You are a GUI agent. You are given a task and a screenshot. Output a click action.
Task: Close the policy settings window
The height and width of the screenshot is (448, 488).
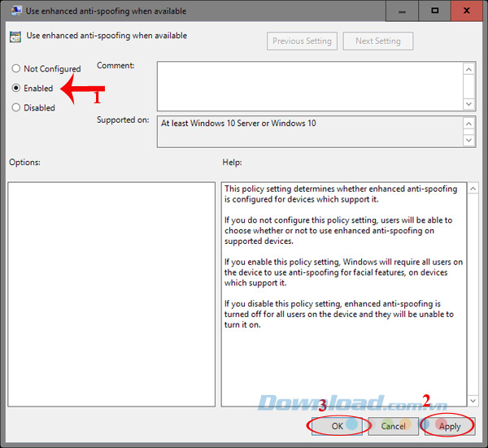click(467, 11)
